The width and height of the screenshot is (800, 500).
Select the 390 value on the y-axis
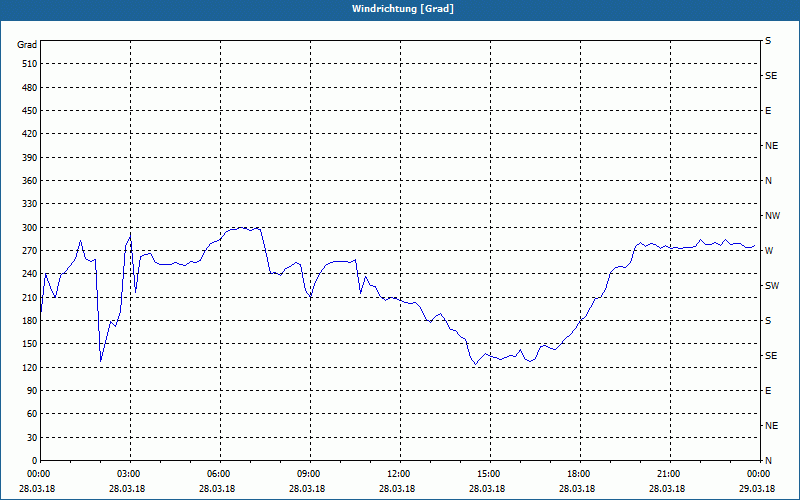click(30, 158)
